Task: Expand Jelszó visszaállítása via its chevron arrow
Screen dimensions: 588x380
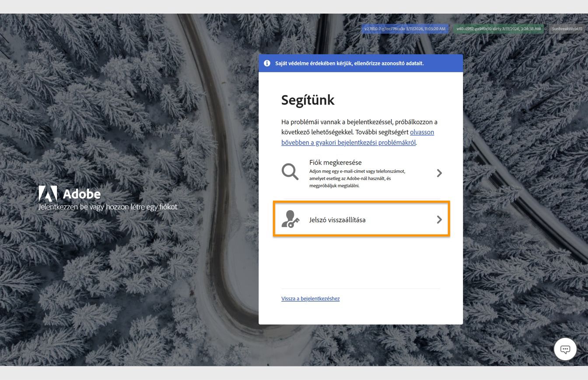Action: click(439, 220)
